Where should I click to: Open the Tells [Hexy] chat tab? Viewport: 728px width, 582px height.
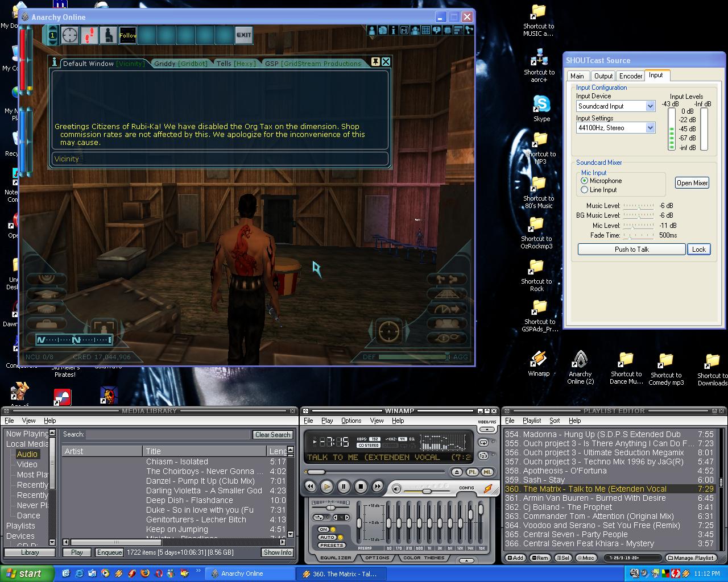pos(236,64)
